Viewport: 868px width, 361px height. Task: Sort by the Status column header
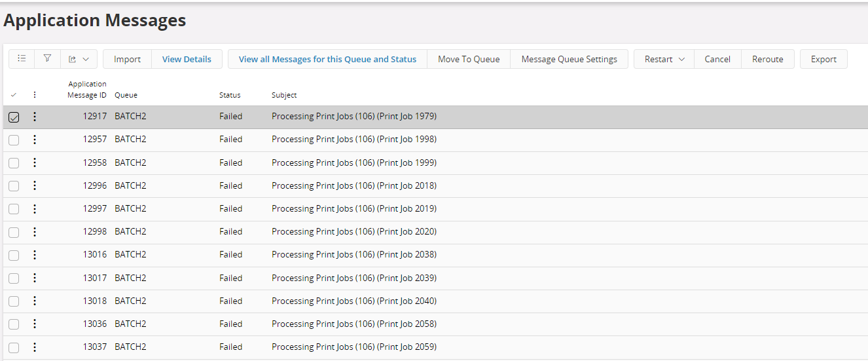pos(230,95)
